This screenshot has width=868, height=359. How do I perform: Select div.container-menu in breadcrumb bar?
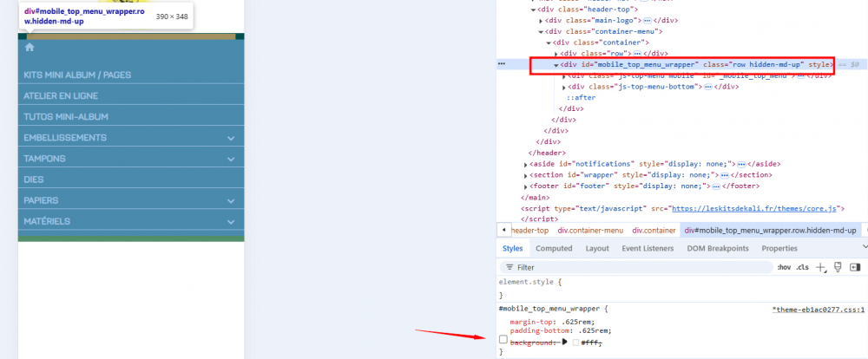[590, 230]
